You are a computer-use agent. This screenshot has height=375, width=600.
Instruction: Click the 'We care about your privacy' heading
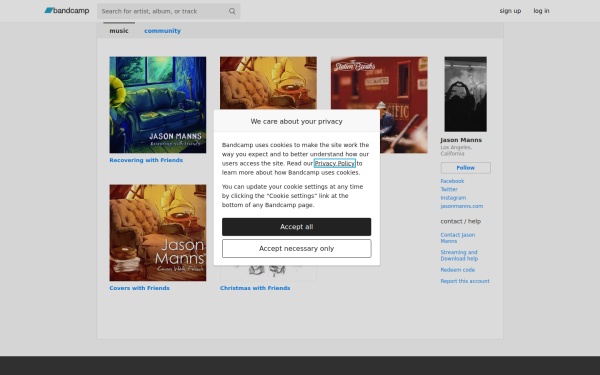tap(297, 121)
